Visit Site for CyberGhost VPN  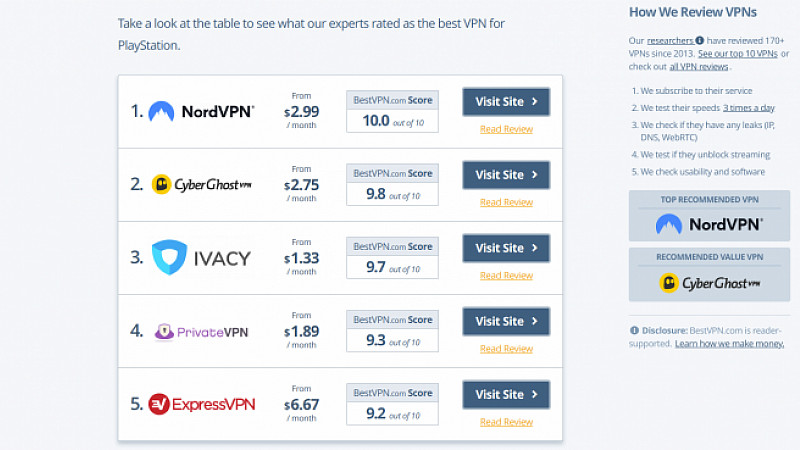tap(506, 174)
